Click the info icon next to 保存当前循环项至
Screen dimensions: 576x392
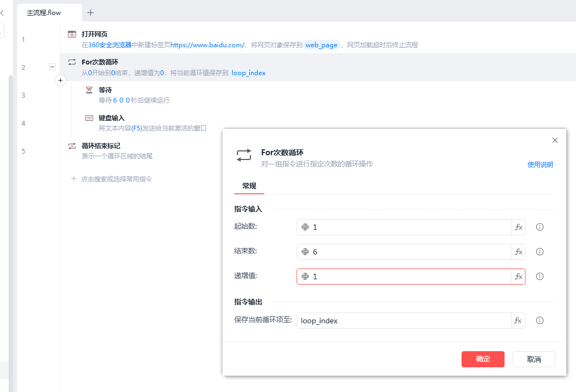tap(539, 321)
